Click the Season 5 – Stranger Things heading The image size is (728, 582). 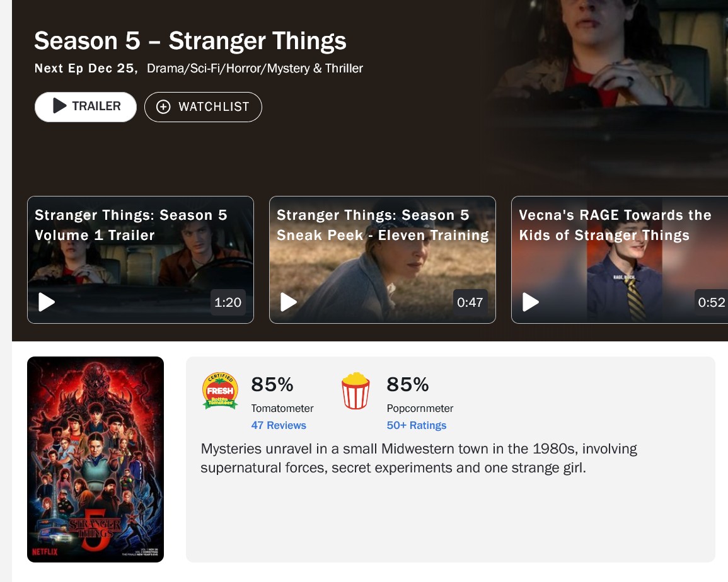(190, 41)
